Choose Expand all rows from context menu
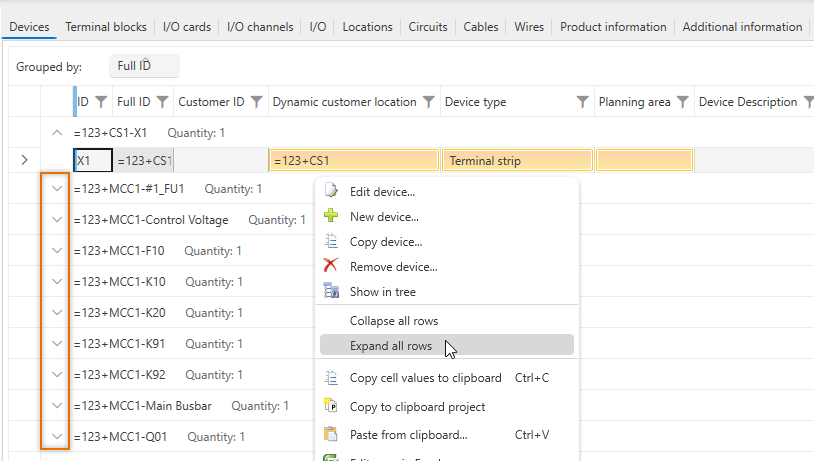Screen dimensions: 814x461 391,346
